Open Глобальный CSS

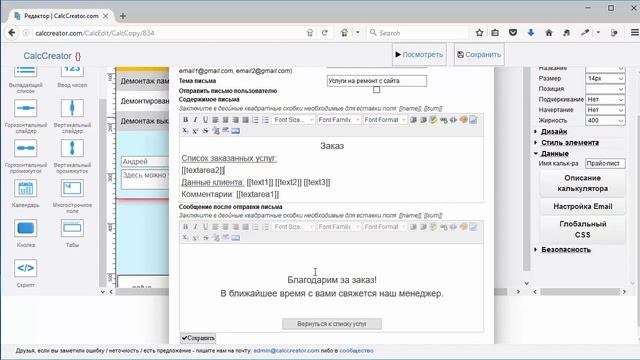[x=582, y=229]
